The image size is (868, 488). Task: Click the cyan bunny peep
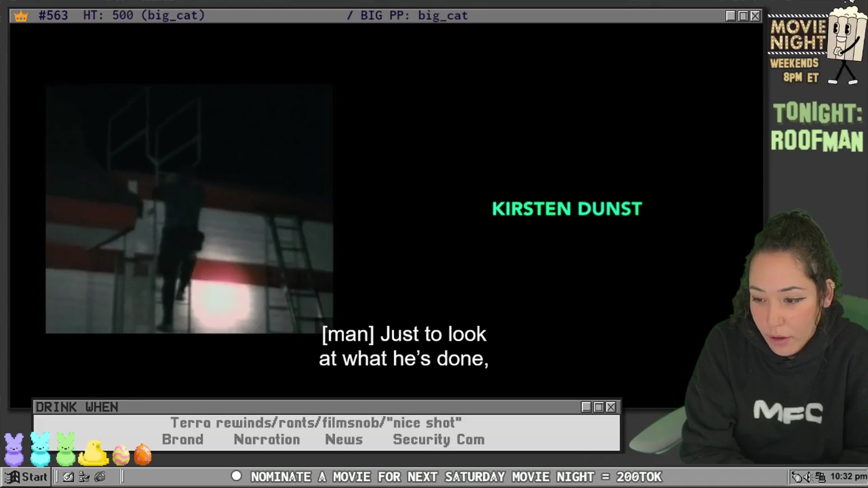click(40, 449)
